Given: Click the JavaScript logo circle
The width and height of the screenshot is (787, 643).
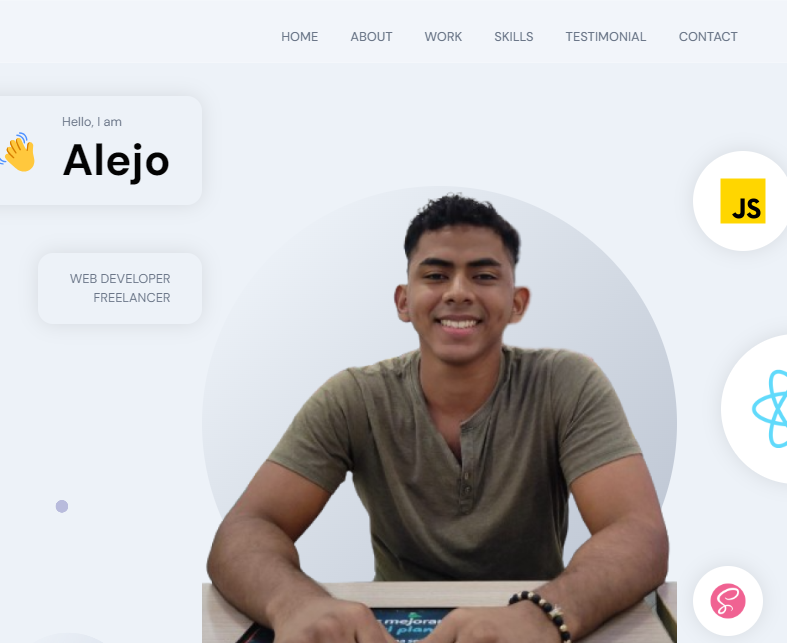Looking at the screenshot, I should tap(741, 201).
